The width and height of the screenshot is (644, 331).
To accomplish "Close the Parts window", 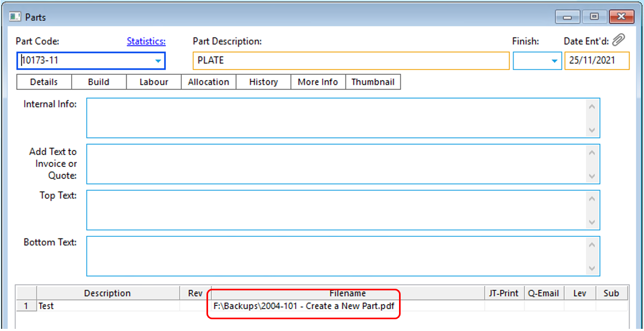I will pos(622,17).
